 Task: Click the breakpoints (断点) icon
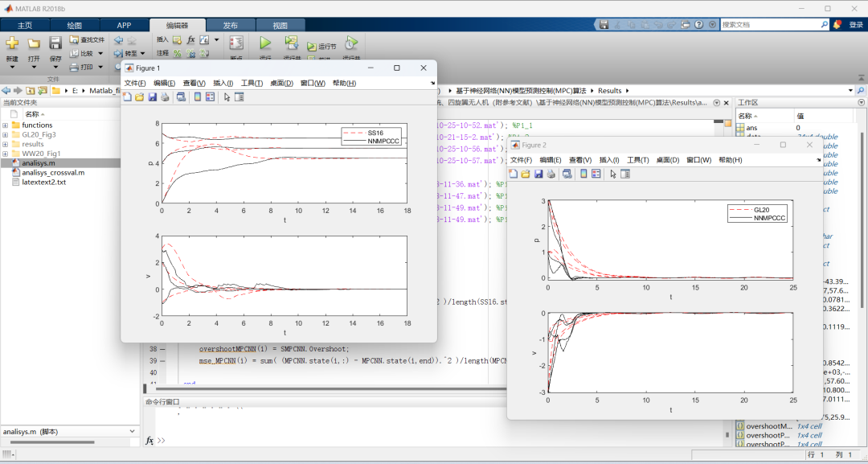(236, 43)
